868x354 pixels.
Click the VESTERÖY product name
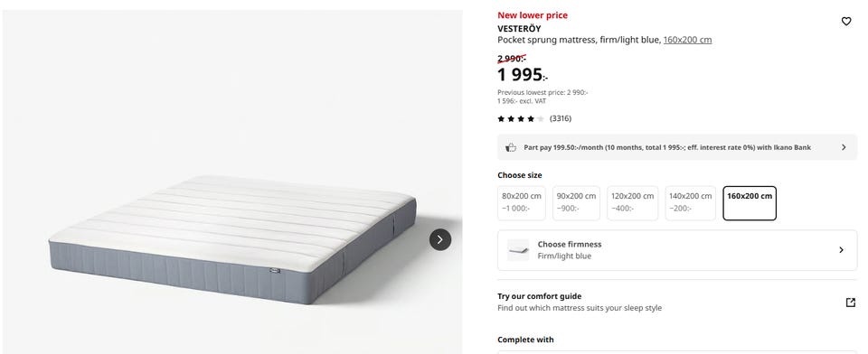click(x=519, y=28)
